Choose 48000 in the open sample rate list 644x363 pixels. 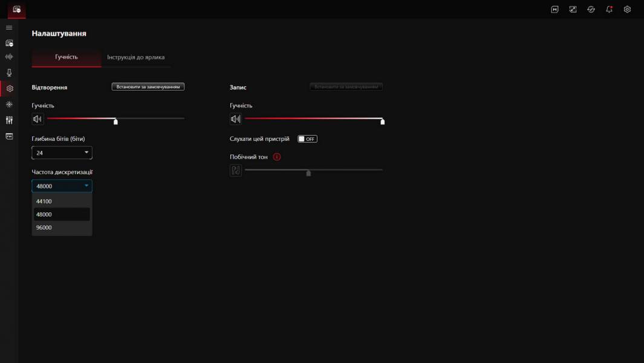click(x=62, y=214)
